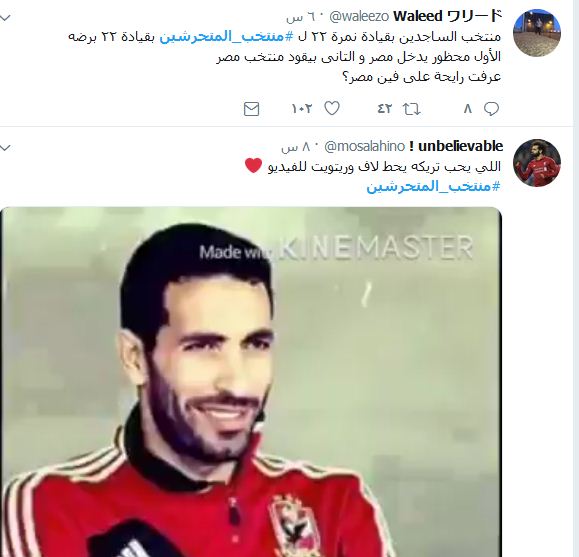The height and width of the screenshot is (557, 579).
Task: Click the timestamp on unbelievable's tweet
Action: click(x=298, y=147)
